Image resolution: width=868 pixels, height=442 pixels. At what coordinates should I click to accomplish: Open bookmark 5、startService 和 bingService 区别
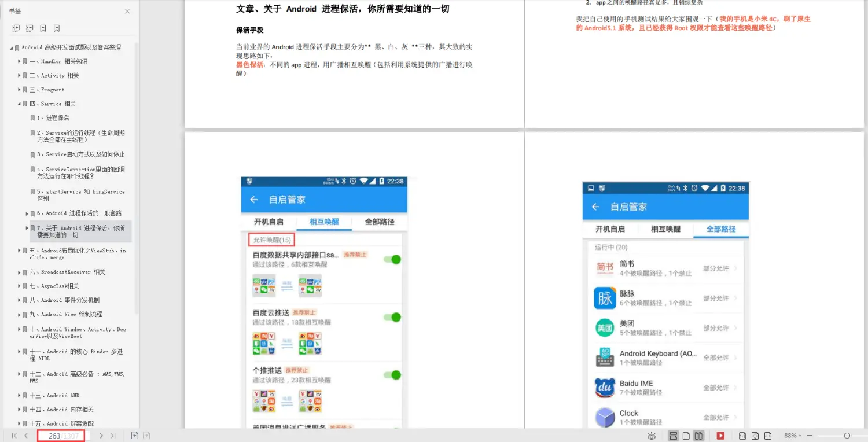[x=81, y=195]
